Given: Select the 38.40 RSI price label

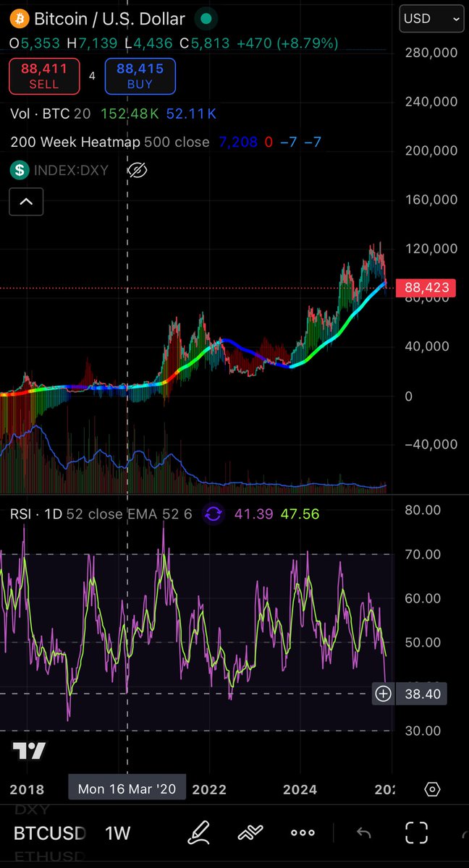Looking at the screenshot, I should pyautogui.click(x=422, y=694).
